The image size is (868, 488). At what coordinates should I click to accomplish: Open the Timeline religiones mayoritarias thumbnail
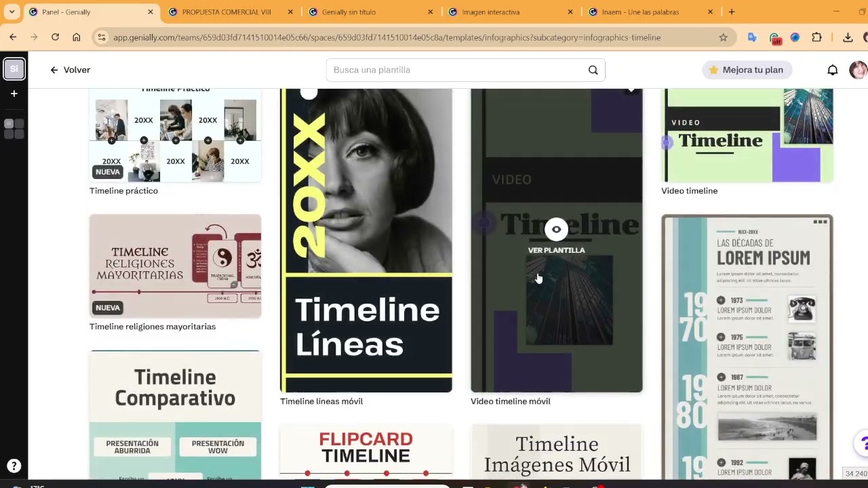pos(175,266)
